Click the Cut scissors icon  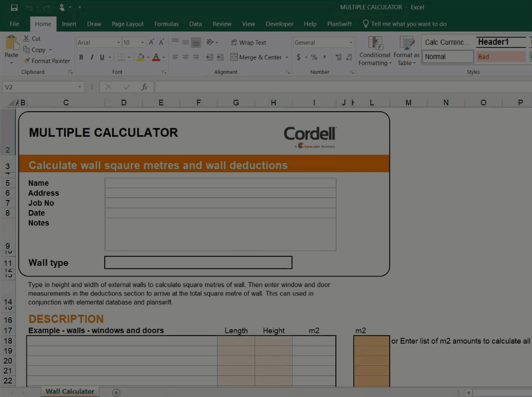pyautogui.click(x=26, y=38)
